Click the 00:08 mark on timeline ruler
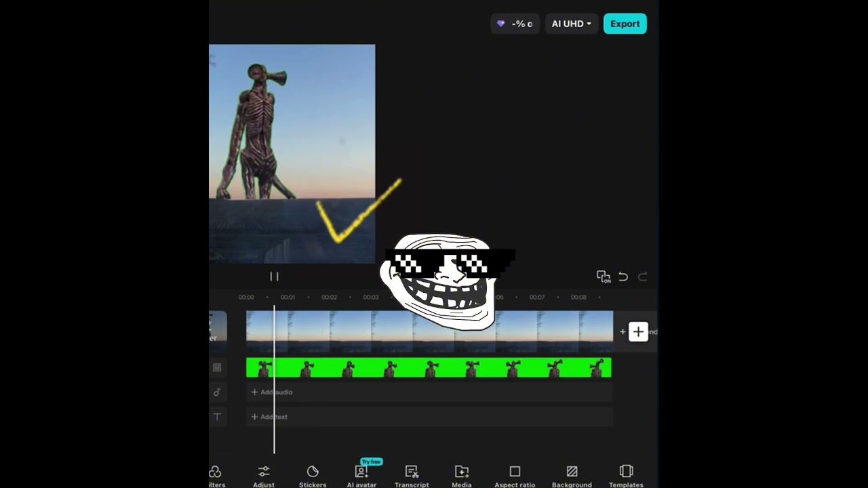Viewport: 868px width, 488px height. 578,297
